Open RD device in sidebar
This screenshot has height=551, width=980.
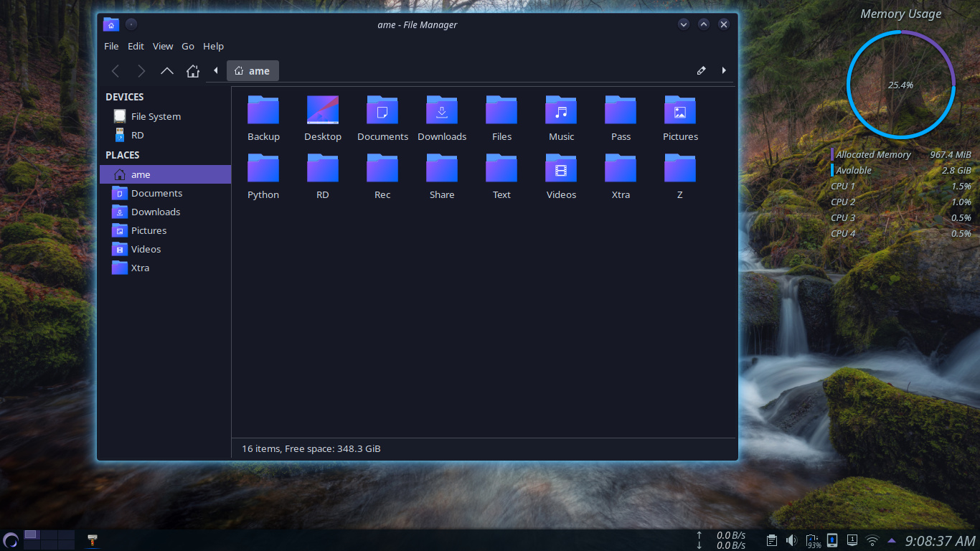click(165, 135)
